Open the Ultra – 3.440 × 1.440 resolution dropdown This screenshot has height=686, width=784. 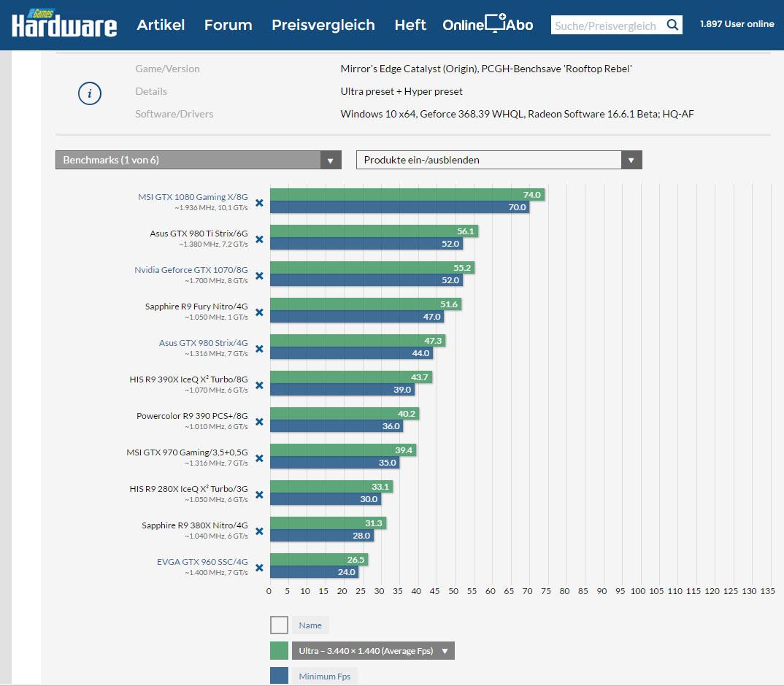[x=373, y=650]
